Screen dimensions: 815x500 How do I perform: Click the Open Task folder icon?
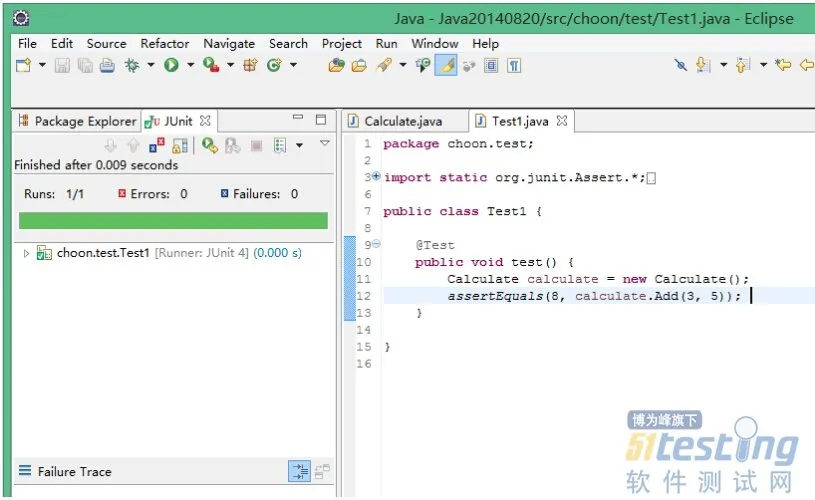tap(359, 65)
